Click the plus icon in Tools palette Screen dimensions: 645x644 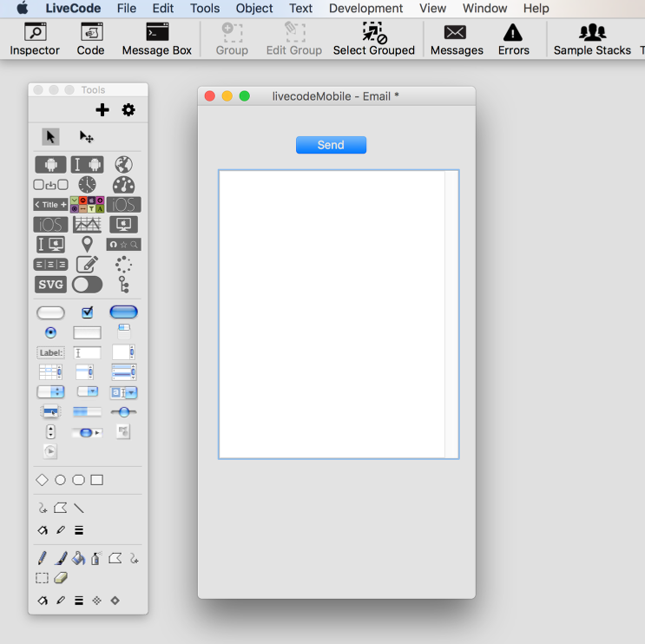click(102, 110)
